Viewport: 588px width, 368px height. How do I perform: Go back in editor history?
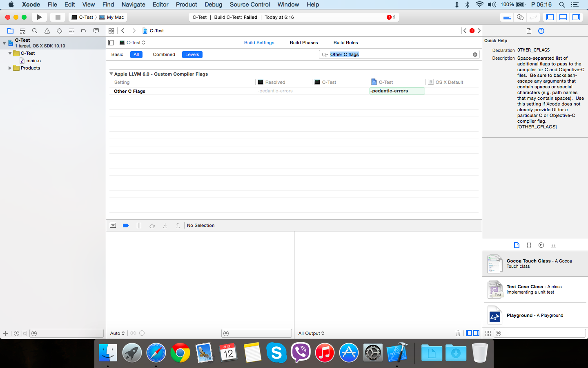point(123,31)
